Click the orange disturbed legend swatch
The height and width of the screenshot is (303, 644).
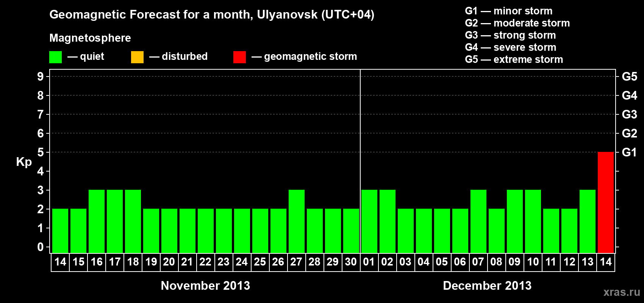[137, 57]
